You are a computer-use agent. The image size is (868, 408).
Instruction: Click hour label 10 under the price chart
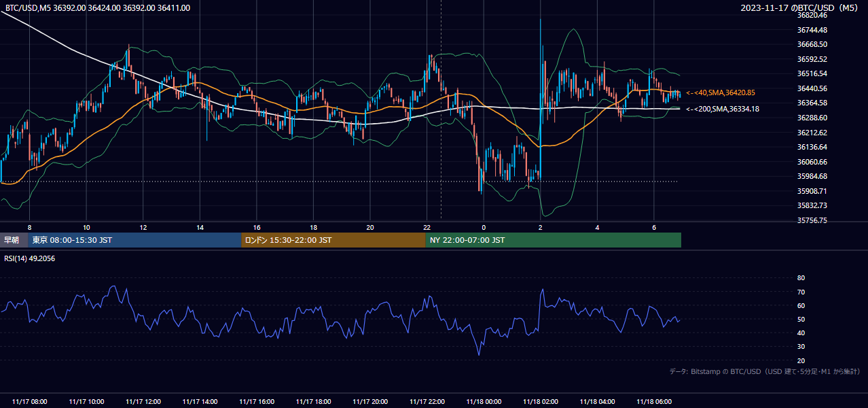click(x=86, y=227)
